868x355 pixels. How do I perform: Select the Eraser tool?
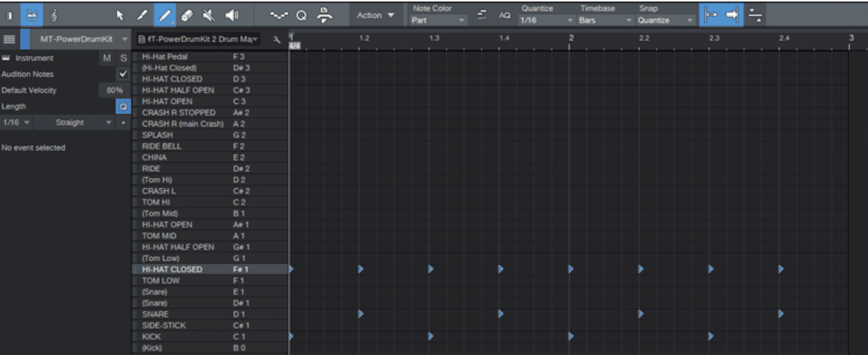pyautogui.click(x=187, y=15)
